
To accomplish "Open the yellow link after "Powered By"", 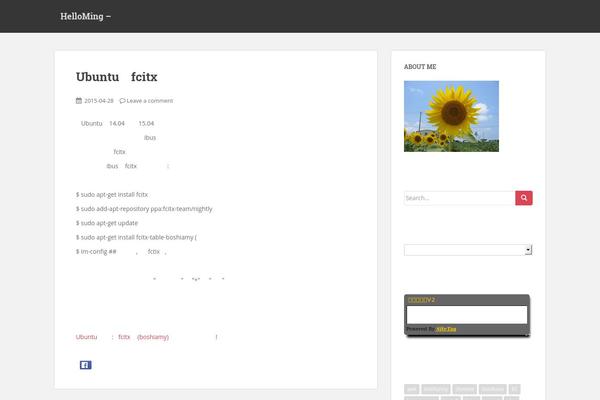I will (x=446, y=329).
